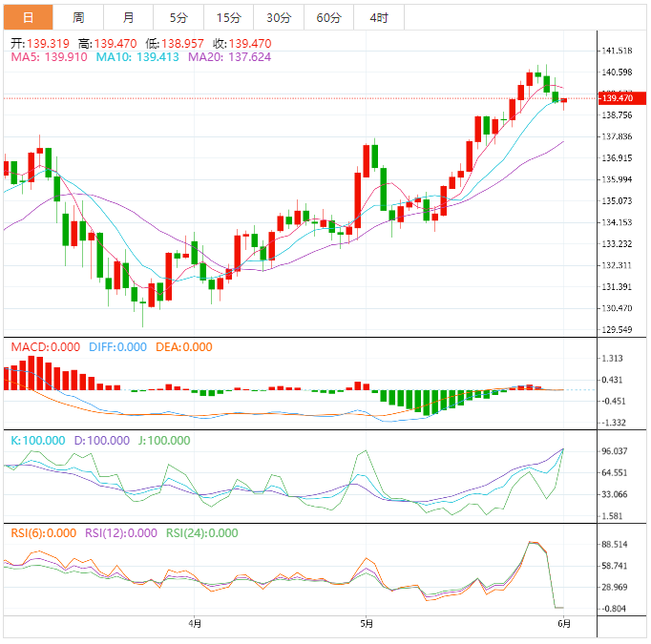Click the DEA value label

(184, 347)
